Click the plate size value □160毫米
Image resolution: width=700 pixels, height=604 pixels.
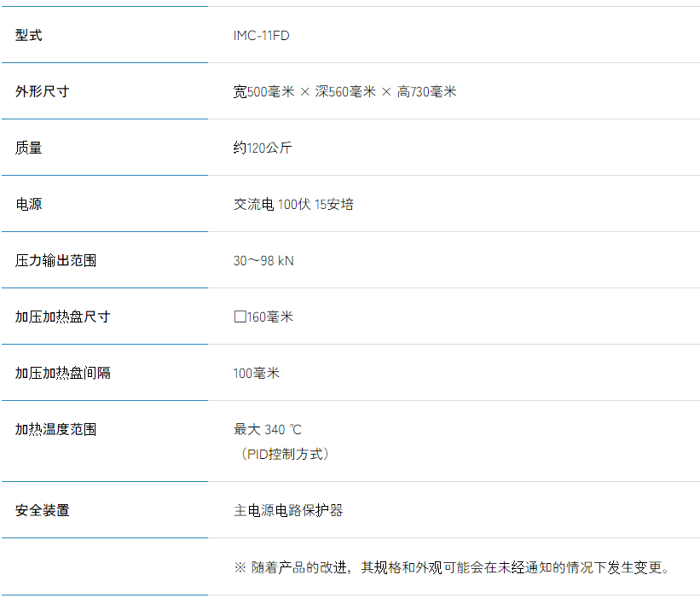[263, 317]
